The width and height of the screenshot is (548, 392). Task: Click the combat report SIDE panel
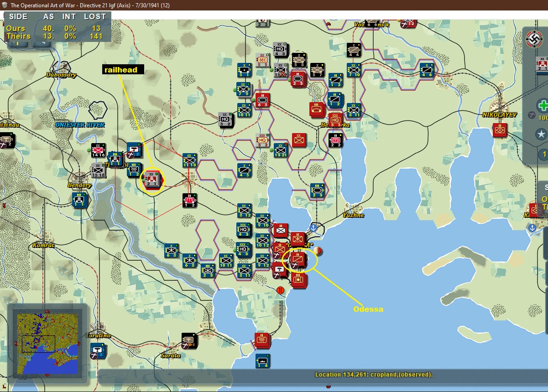[57, 26]
